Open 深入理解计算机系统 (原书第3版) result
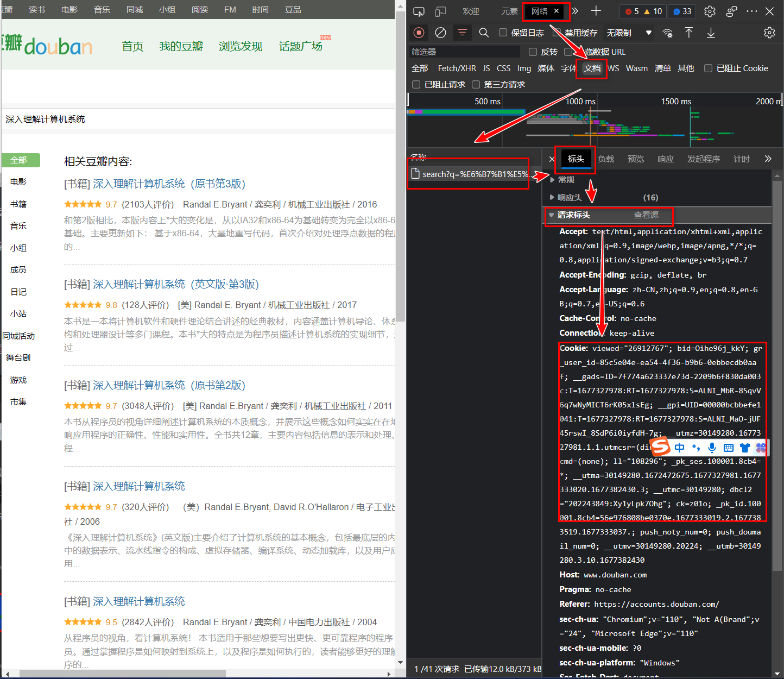 pyautogui.click(x=169, y=184)
